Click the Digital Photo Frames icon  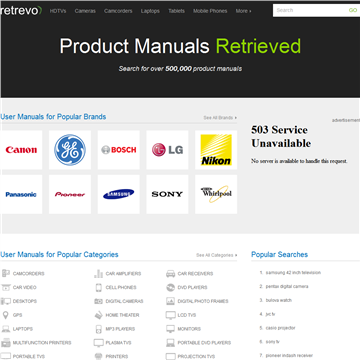pyautogui.click(x=170, y=301)
